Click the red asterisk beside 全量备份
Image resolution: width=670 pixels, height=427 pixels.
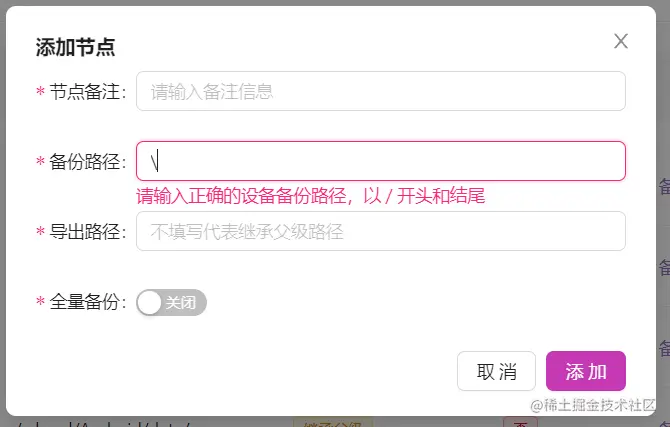(x=40, y=301)
